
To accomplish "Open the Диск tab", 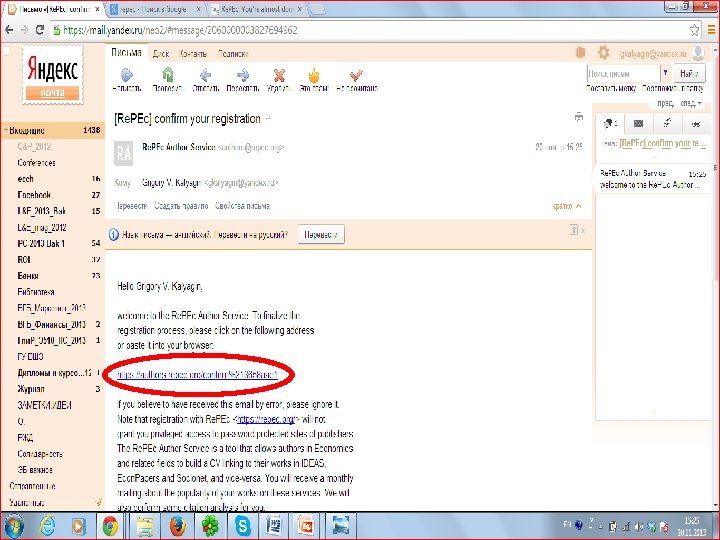I will point(161,54).
